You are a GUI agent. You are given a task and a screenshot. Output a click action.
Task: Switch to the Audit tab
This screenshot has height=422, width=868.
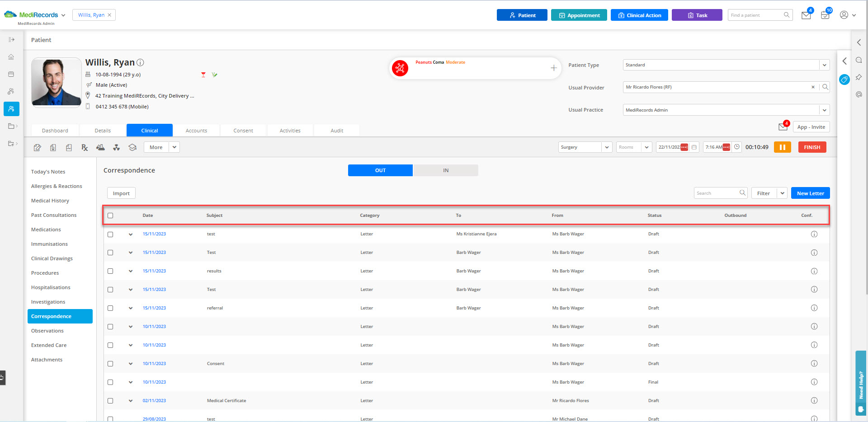[337, 131]
